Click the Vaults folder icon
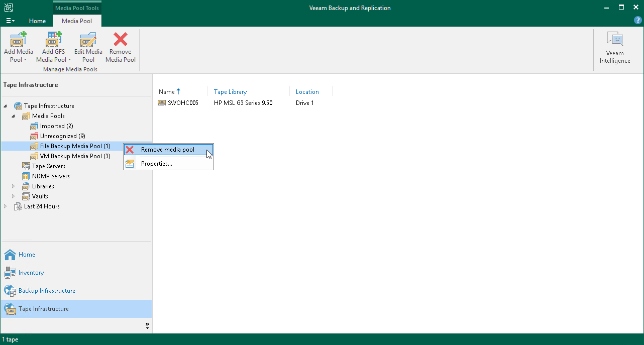The image size is (644, 345). point(26,196)
